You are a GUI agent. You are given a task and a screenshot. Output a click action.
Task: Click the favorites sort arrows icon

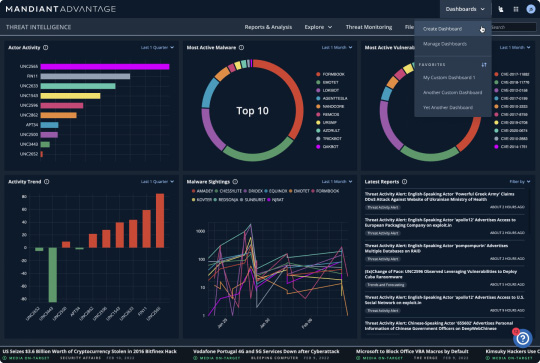(484, 65)
